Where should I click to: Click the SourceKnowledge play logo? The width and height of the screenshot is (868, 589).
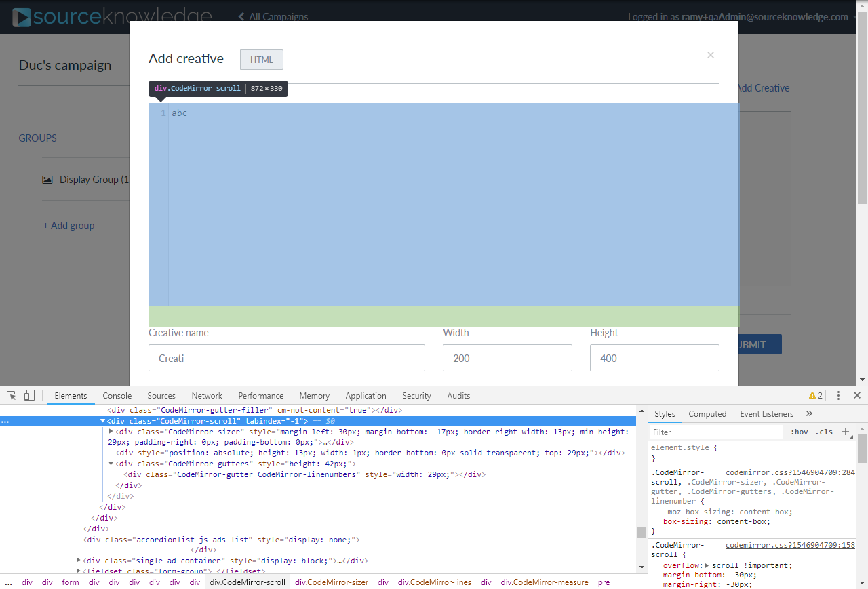pyautogui.click(x=22, y=16)
